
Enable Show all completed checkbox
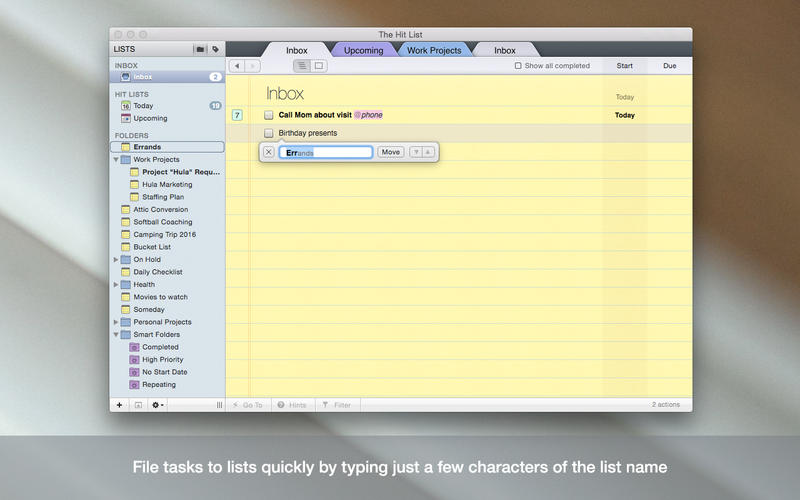[x=518, y=66]
